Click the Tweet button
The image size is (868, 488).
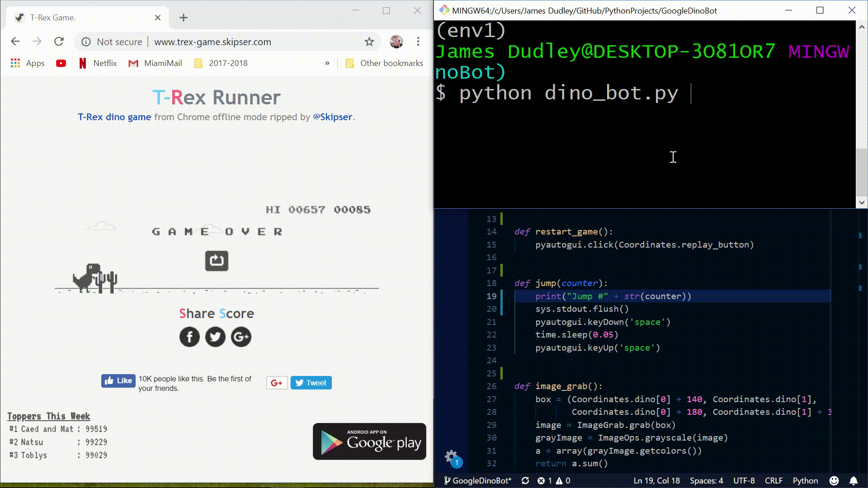tap(311, 383)
